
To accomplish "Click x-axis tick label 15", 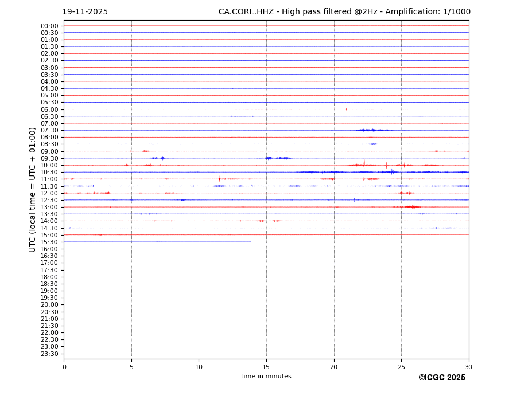I will click(266, 367).
